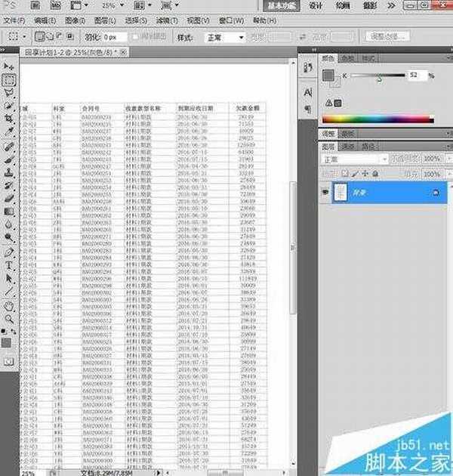Open the Character panel icon

[x=307, y=91]
